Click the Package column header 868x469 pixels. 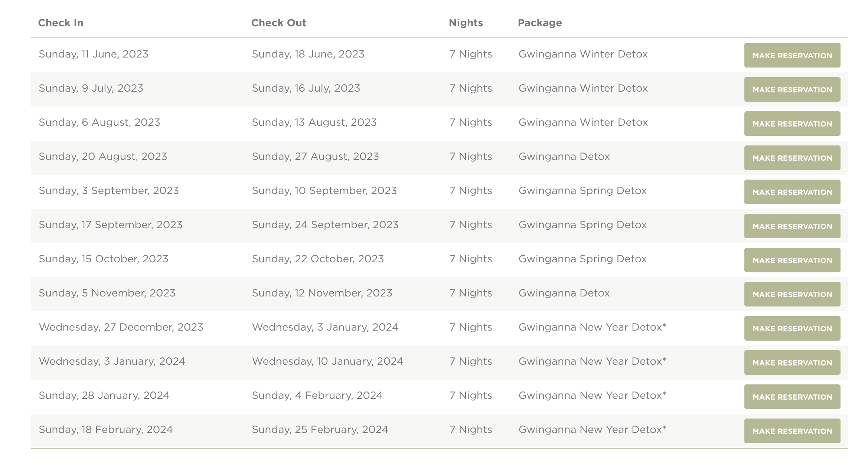[539, 23]
